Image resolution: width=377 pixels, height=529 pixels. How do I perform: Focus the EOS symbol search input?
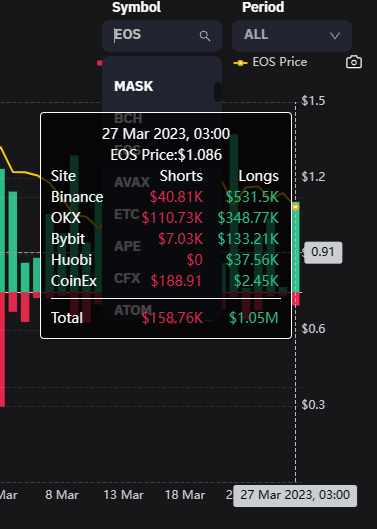pyautogui.click(x=162, y=35)
